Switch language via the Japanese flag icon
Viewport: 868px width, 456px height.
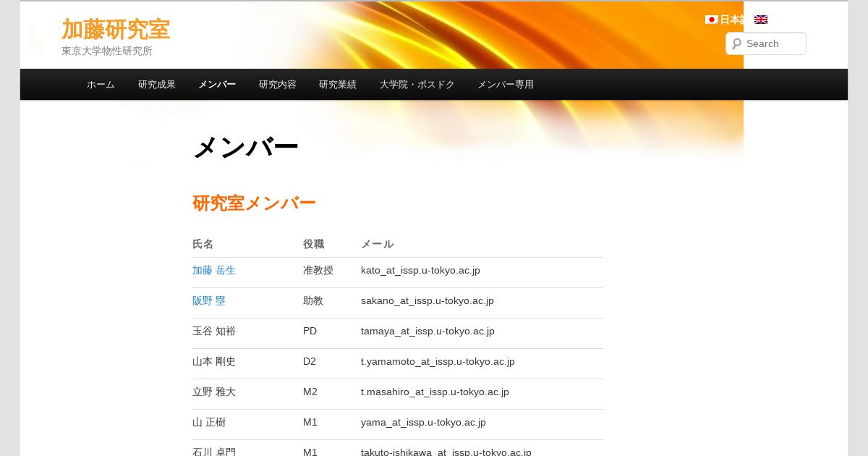(711, 20)
